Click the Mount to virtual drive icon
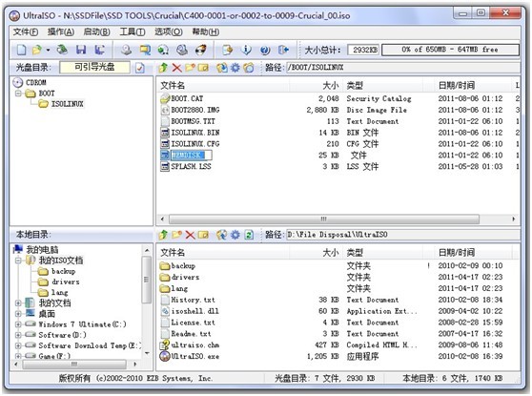Viewport: 532px width, 396px height. coord(182,50)
